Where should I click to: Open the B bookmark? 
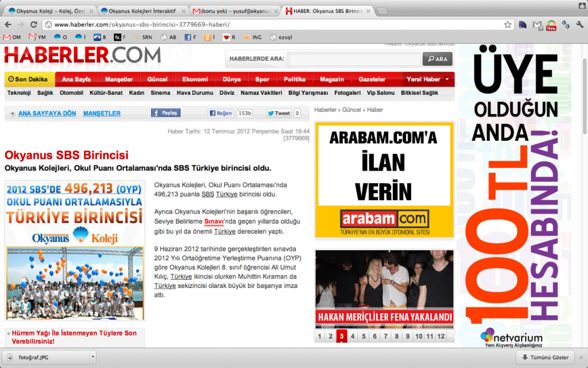point(100,37)
